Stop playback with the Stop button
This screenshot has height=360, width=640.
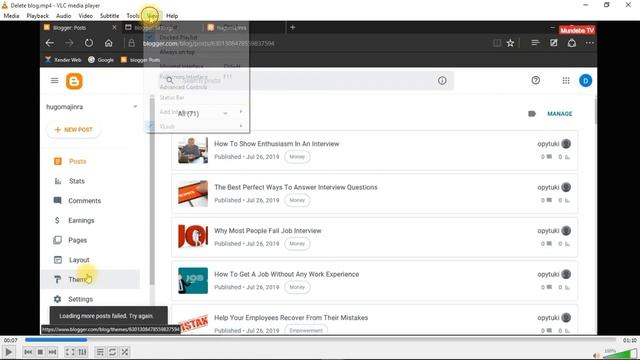pos(40,352)
